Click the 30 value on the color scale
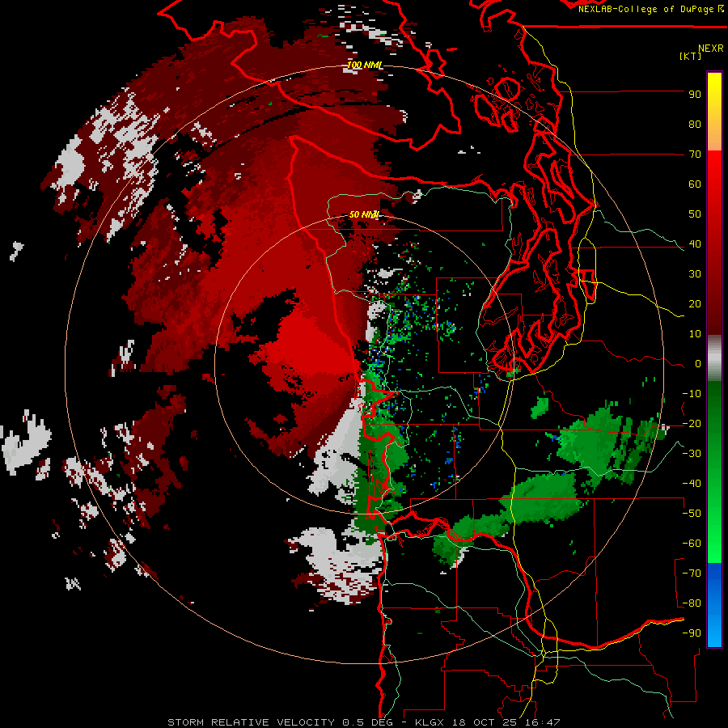Viewport: 728px width, 728px height. click(x=695, y=274)
